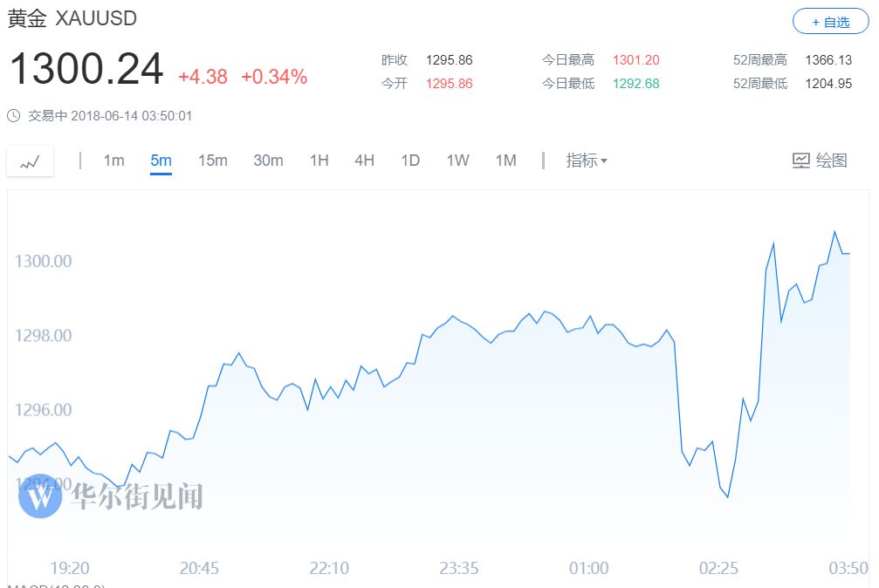Choose the 15m timeframe
This screenshot has height=588, width=879.
tap(212, 161)
